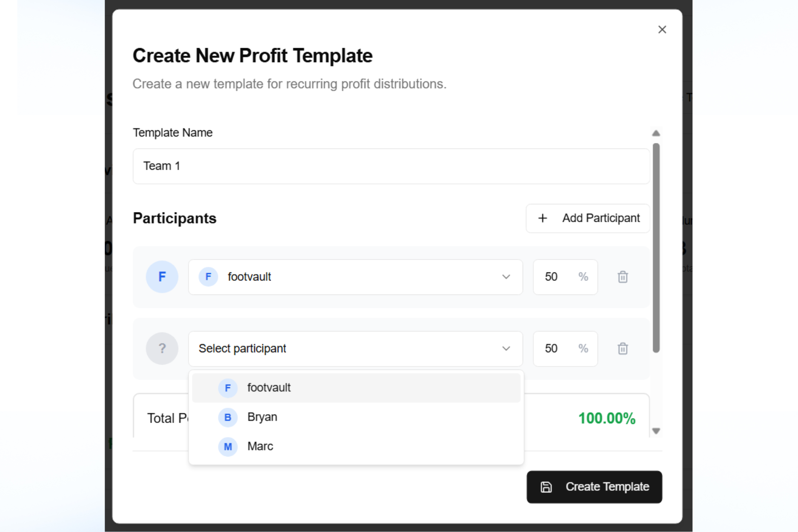Click the down arrow on the scrollbar

tap(656, 431)
